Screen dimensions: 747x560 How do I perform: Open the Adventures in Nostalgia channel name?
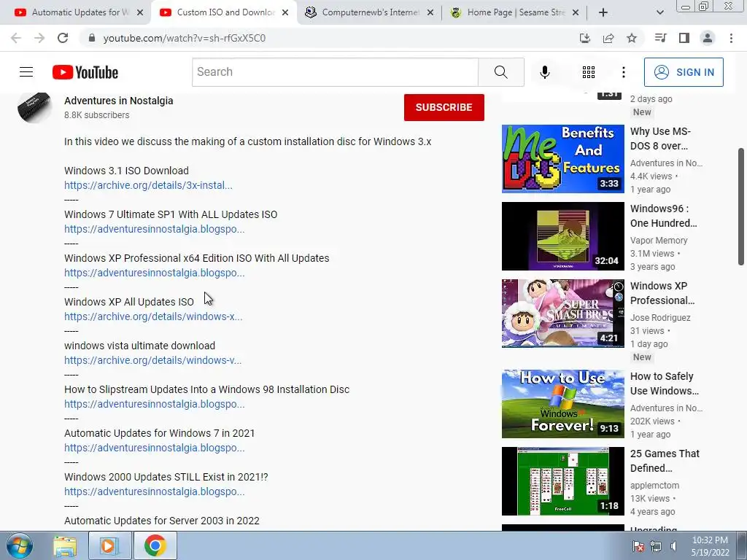pos(119,101)
